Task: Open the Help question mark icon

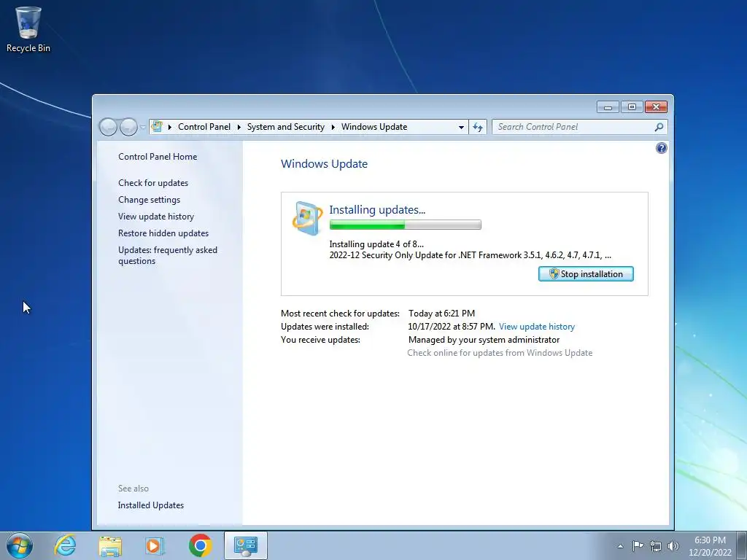Action: [x=661, y=148]
